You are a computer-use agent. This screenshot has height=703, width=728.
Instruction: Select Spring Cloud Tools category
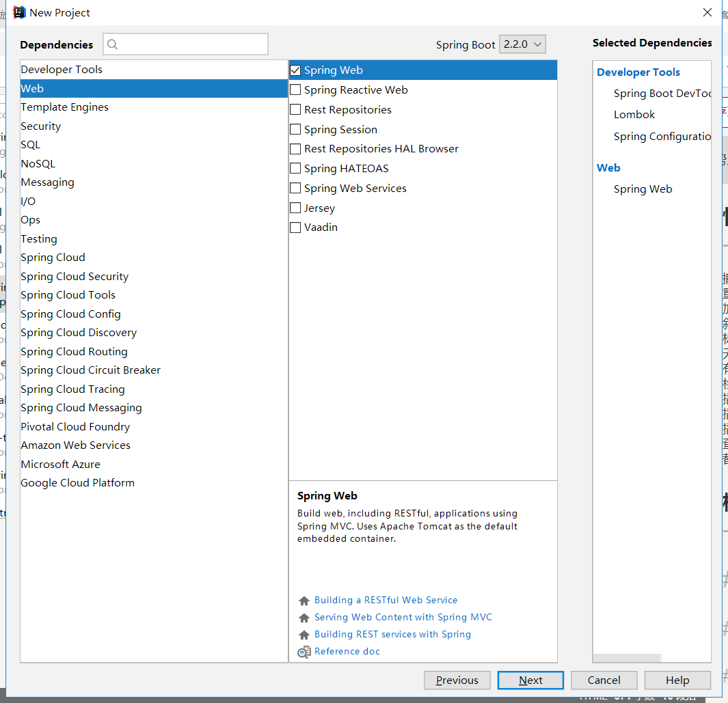(x=154, y=295)
